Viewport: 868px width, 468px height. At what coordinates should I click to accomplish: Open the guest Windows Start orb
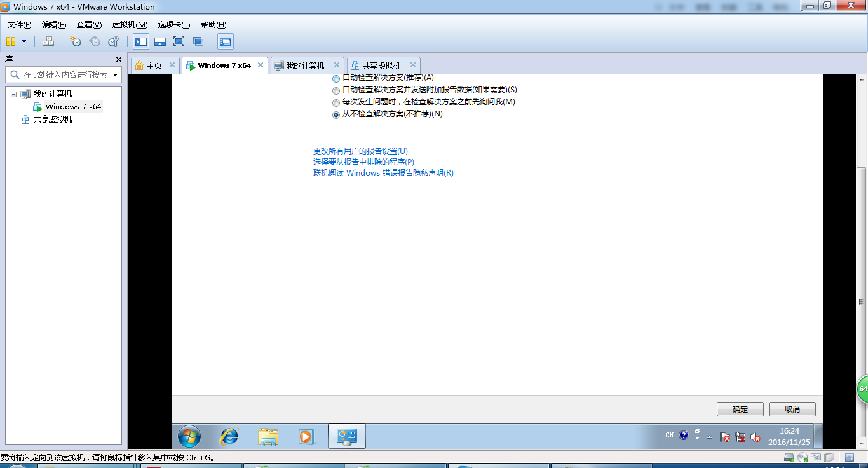(189, 437)
